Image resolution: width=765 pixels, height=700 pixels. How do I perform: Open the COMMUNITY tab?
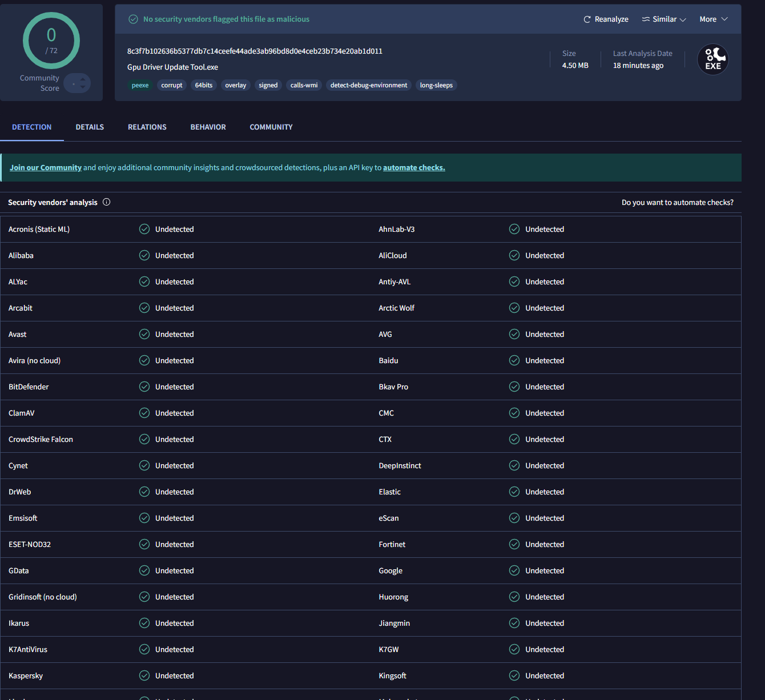pyautogui.click(x=271, y=127)
